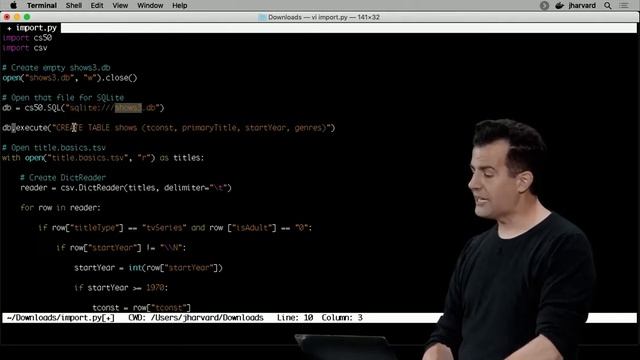The image size is (640, 360).
Task: Click the "for row in reader:" line
Action: (60, 208)
